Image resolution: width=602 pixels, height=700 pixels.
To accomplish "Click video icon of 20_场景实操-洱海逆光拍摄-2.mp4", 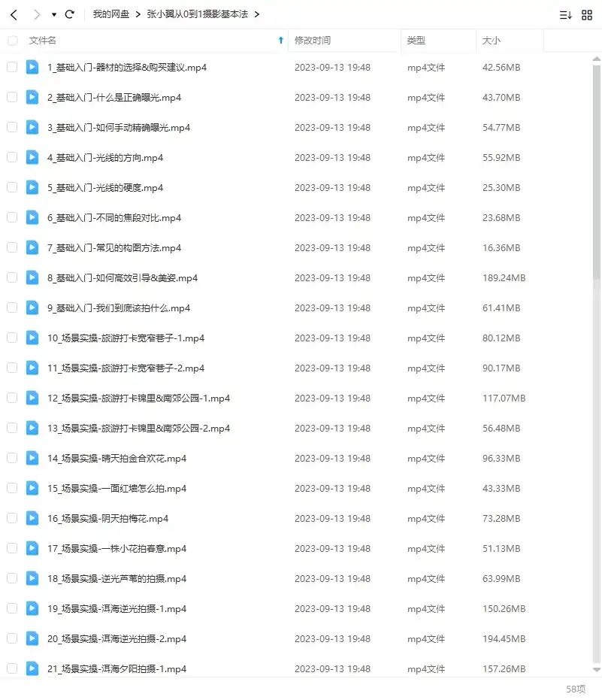I will pyautogui.click(x=32, y=638).
